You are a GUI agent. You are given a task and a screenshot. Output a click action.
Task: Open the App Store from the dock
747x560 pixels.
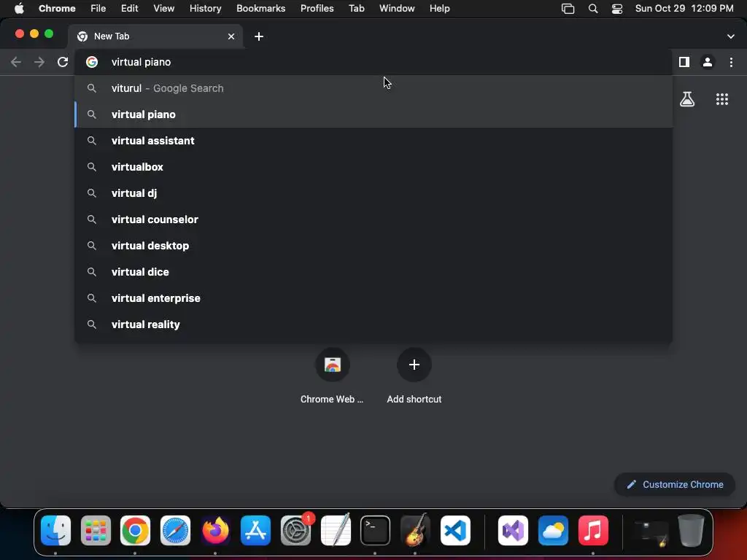click(x=255, y=531)
